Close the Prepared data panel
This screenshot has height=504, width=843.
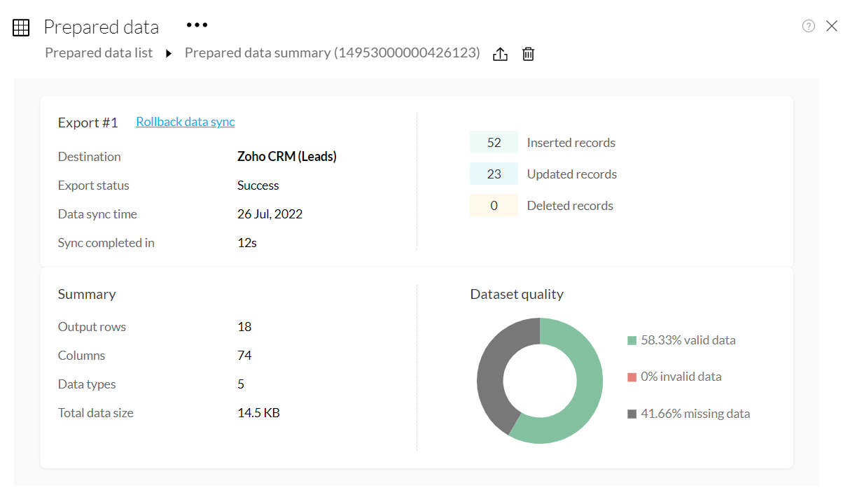831,26
